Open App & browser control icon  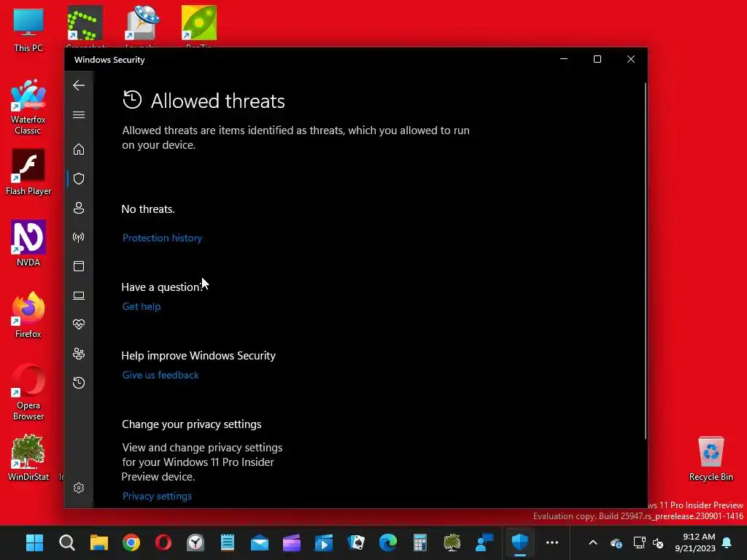(79, 266)
